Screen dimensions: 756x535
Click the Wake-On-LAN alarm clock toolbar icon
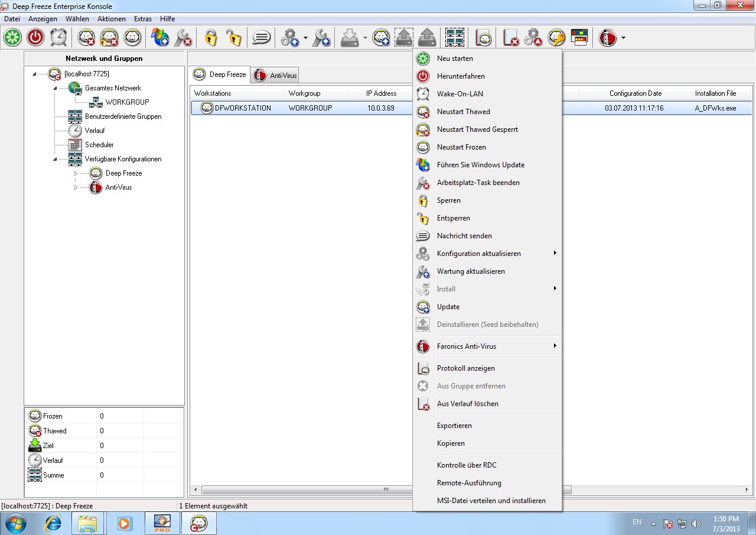click(58, 37)
